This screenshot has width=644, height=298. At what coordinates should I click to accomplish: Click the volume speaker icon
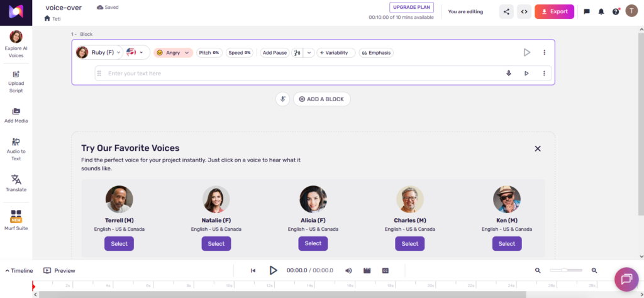[348, 270]
